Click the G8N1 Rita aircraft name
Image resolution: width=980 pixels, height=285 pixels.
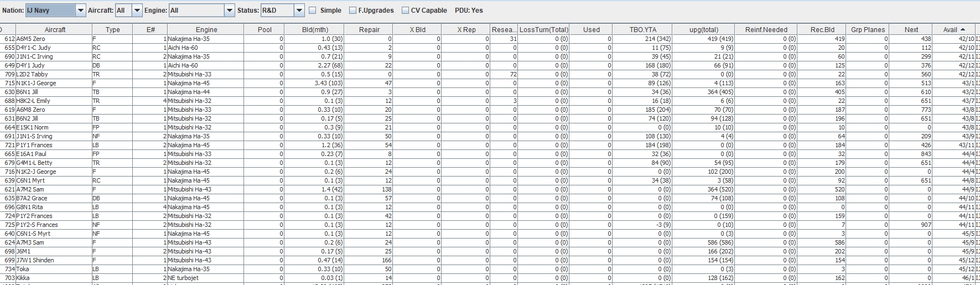[x=30, y=207]
